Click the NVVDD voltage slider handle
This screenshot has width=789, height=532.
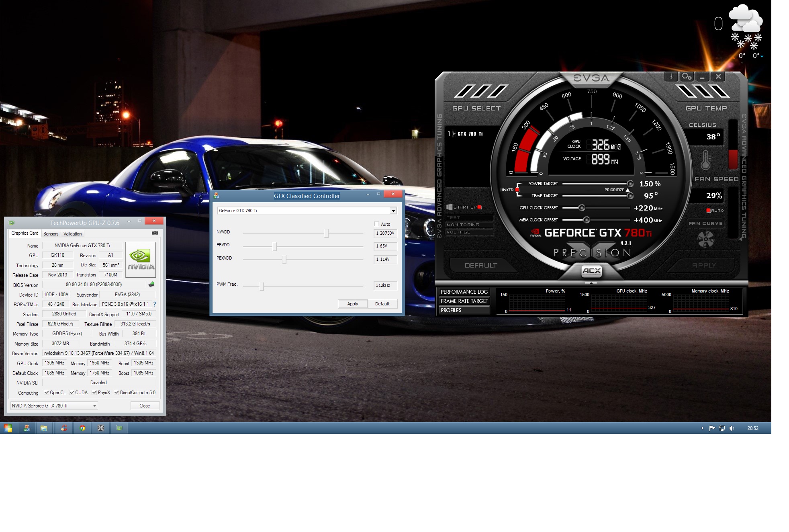(326, 233)
